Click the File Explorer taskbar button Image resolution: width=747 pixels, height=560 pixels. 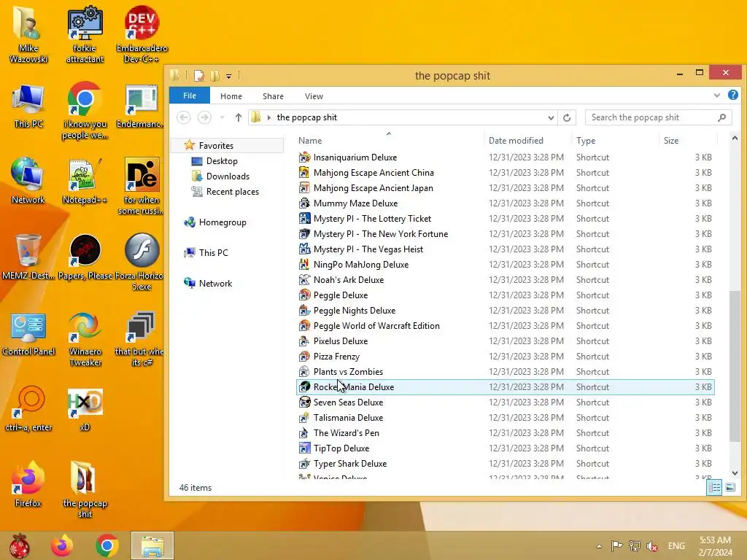point(152,545)
